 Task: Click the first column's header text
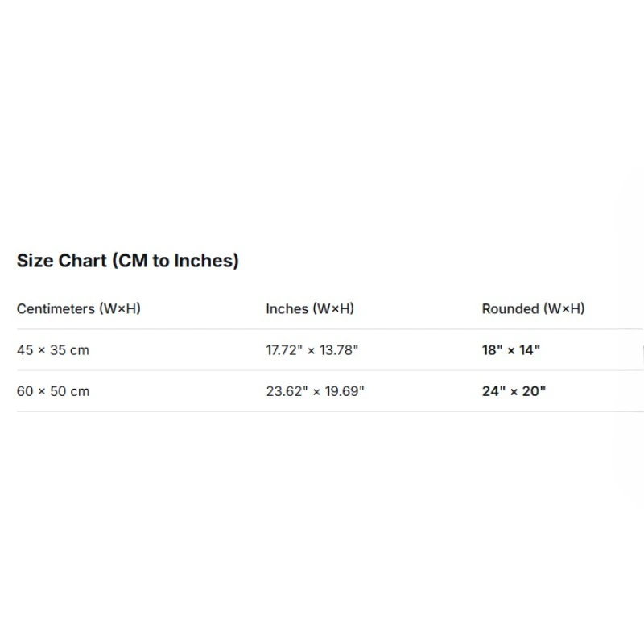point(79,308)
